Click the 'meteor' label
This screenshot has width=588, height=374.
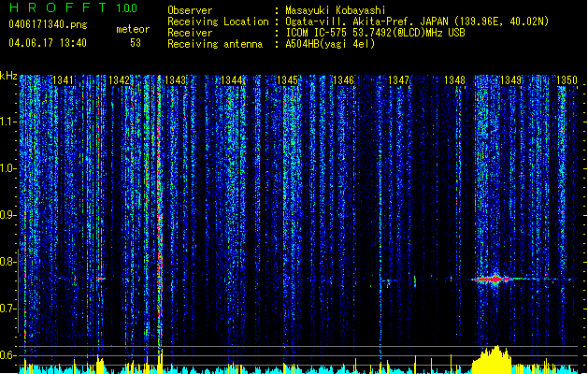[133, 29]
